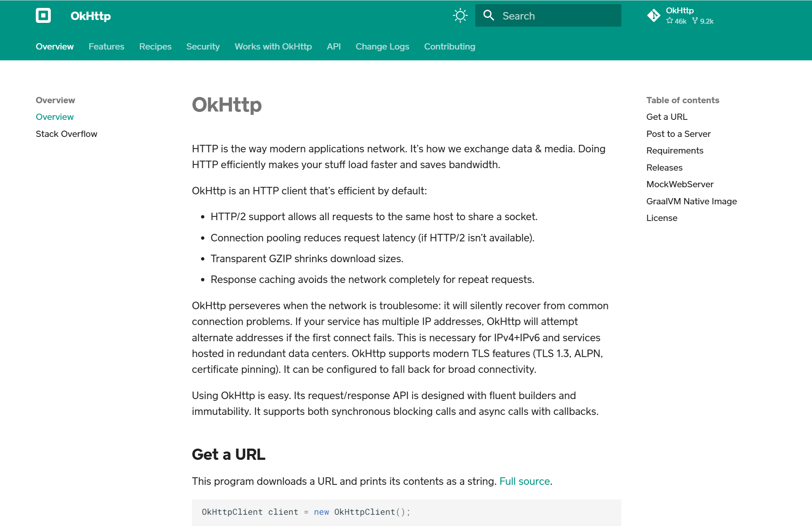Viewport: 812px width, 526px height.
Task: Click the Get a URL heading
Action: 228,454
